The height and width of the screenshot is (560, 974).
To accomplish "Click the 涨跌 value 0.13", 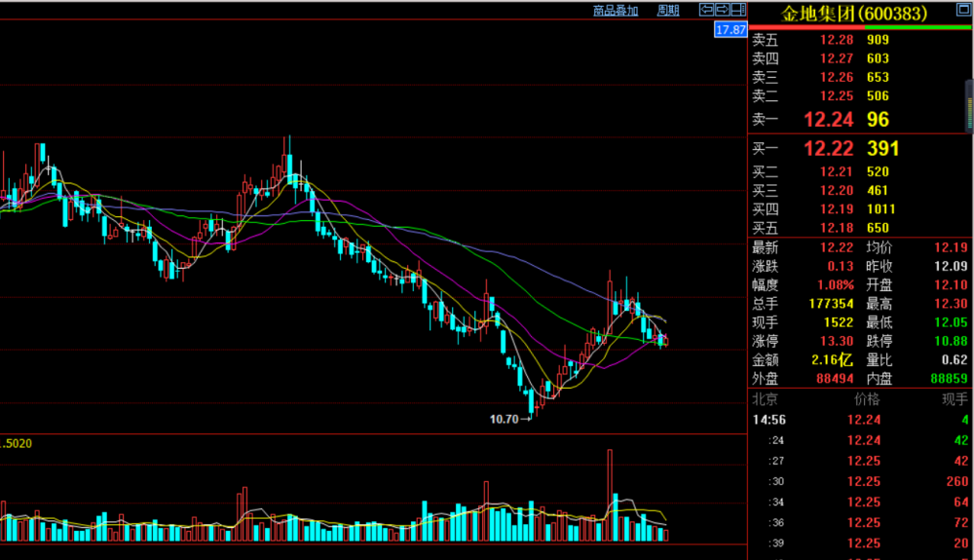I will pyautogui.click(x=840, y=266).
